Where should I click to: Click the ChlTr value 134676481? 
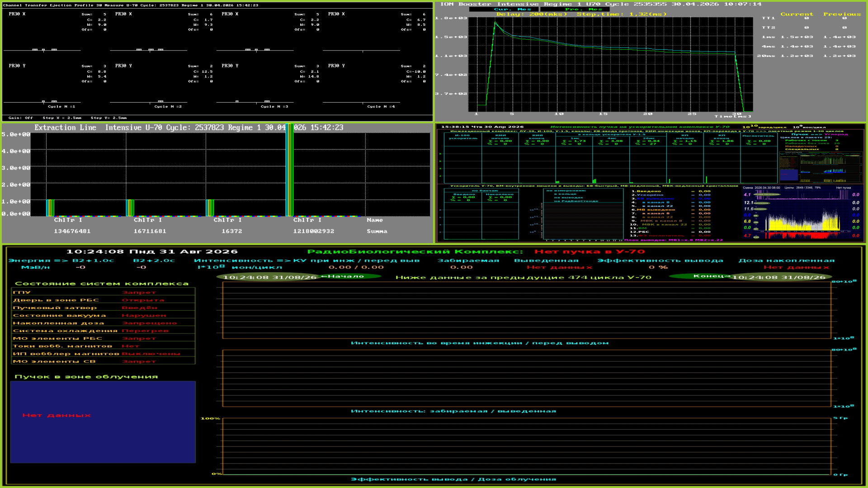(x=72, y=231)
